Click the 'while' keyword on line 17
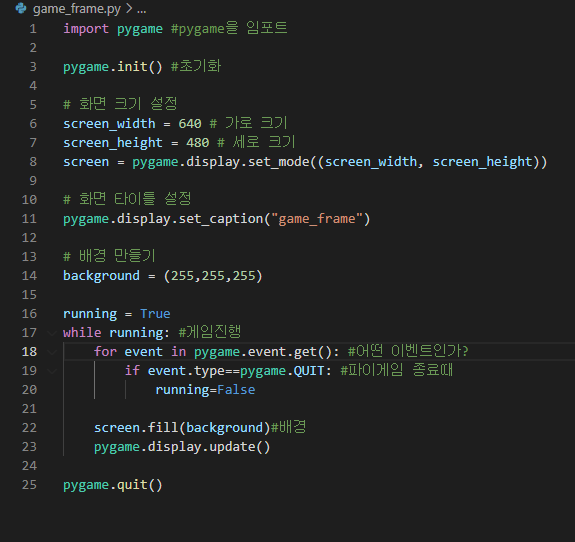This screenshot has width=575, height=542. point(82,333)
